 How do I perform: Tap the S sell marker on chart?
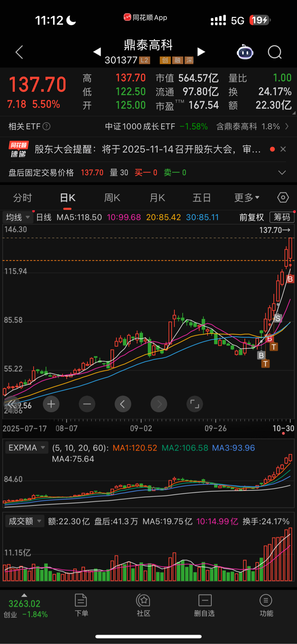[x=278, y=318]
